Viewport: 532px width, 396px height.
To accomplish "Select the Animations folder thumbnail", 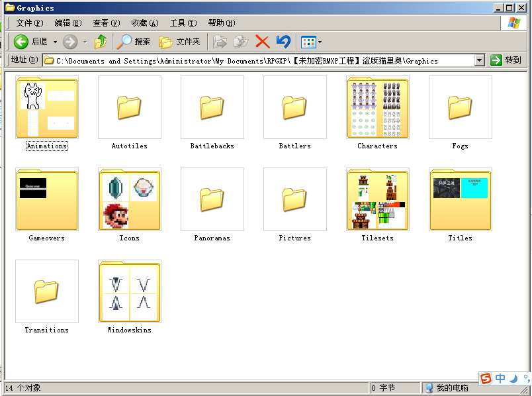I will 47,107.
